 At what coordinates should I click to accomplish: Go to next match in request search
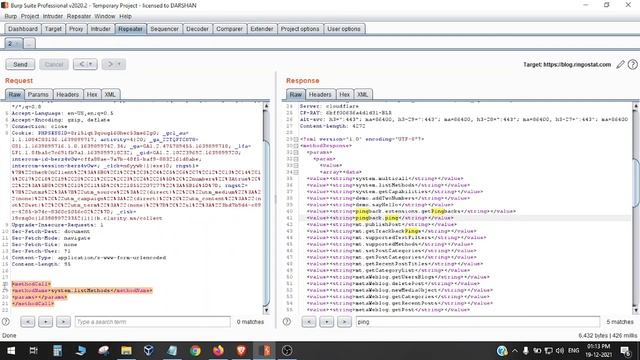click(x=63, y=322)
